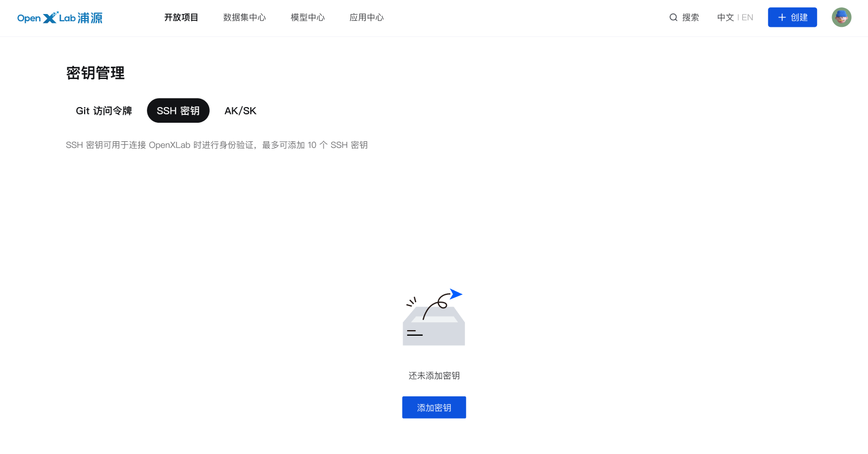Open the user avatar menu
The width and height of the screenshot is (868, 454).
coord(841,17)
